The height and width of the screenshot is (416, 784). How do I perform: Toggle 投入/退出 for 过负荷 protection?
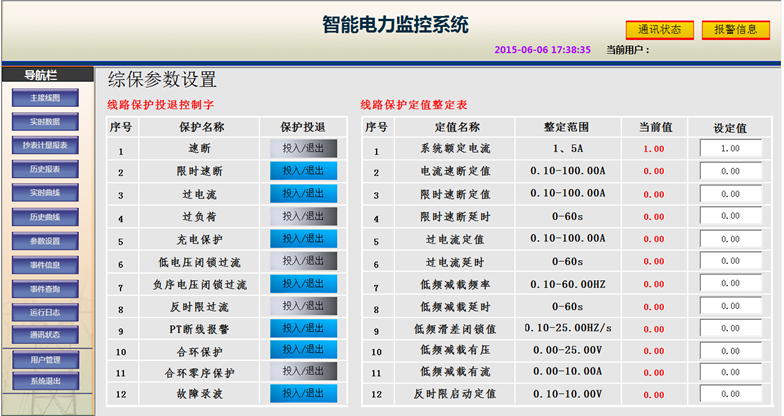(303, 216)
